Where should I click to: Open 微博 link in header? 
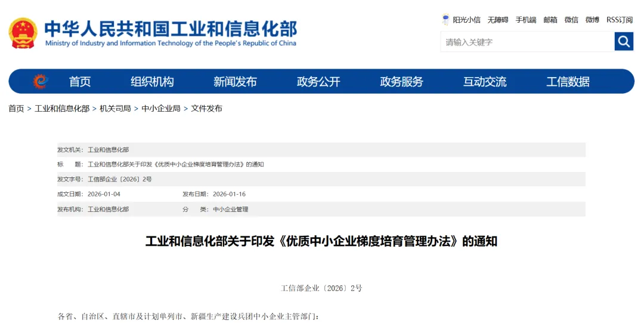click(592, 20)
